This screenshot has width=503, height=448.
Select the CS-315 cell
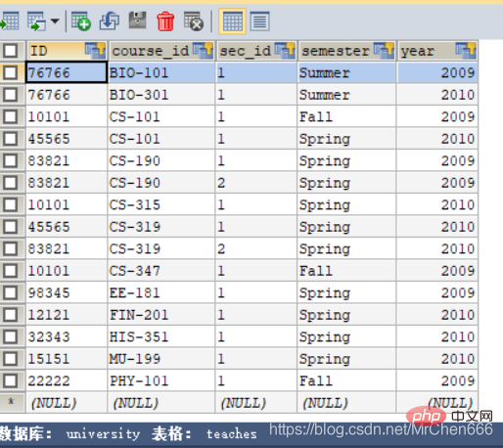161,204
